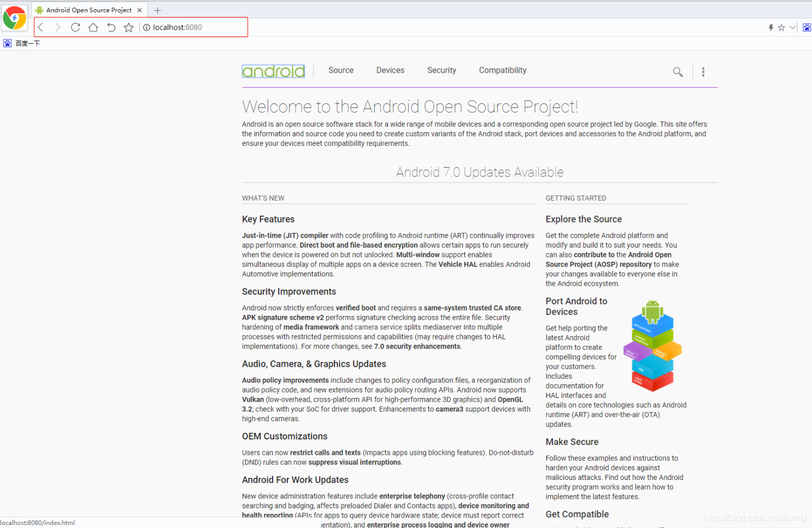View site info icon before localhost URL
This screenshot has height=528, width=812.
(146, 27)
